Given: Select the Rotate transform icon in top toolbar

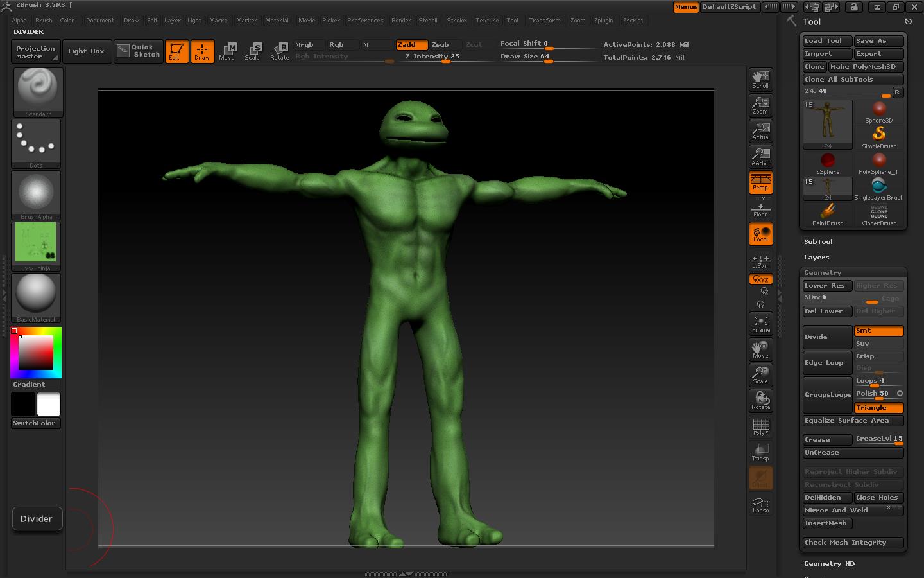Looking at the screenshot, I should click(280, 51).
